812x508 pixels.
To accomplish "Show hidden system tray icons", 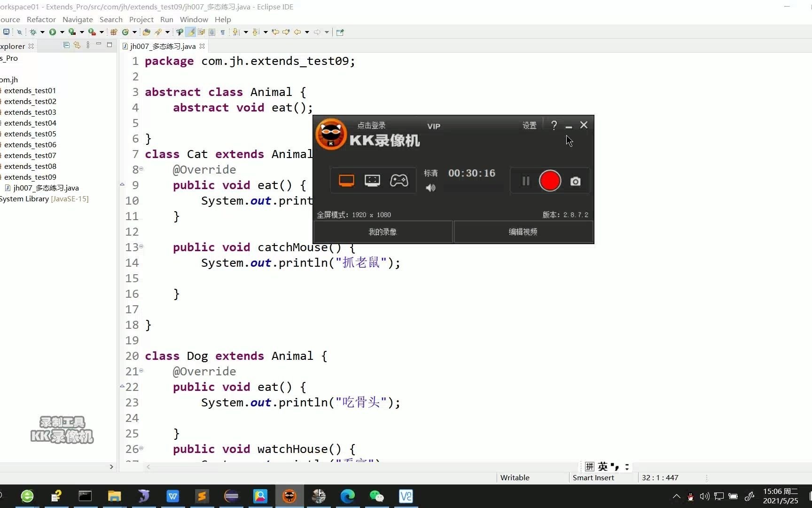I will pos(677,496).
